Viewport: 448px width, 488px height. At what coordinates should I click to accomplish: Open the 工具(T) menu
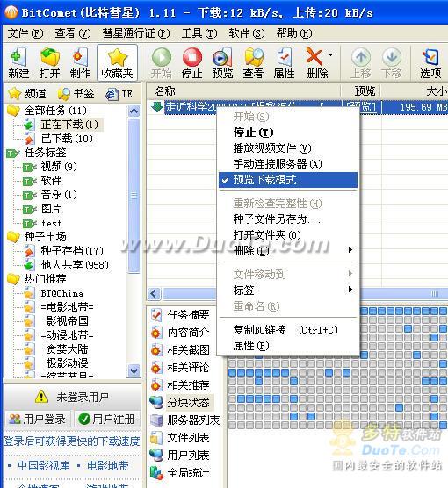click(199, 33)
